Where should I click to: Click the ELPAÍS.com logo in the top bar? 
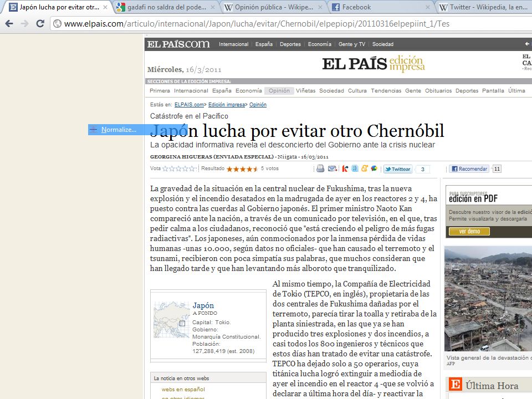point(178,44)
